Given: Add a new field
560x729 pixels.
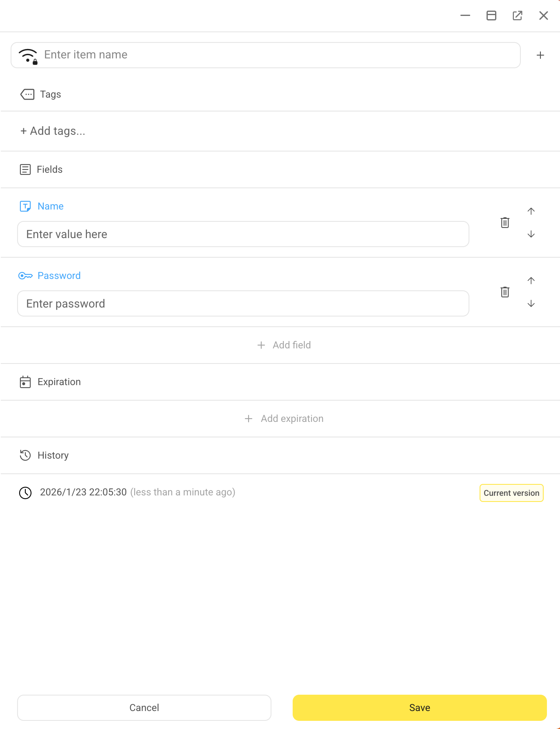Looking at the screenshot, I should pyautogui.click(x=284, y=345).
